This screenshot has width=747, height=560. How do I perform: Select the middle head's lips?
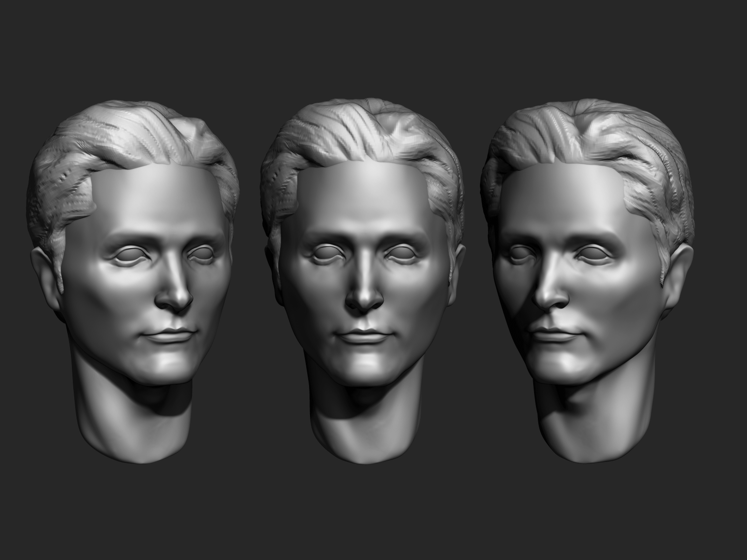pos(364,335)
